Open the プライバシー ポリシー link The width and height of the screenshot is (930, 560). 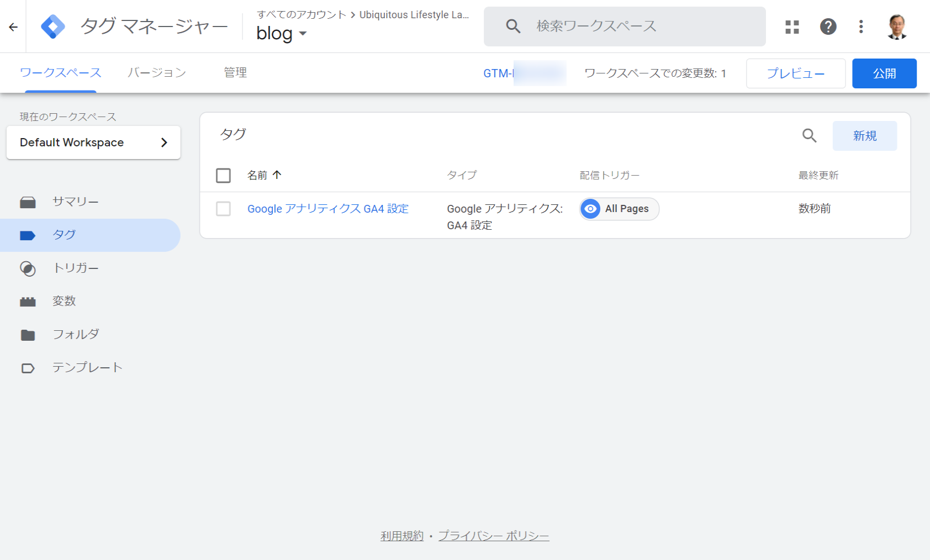coord(494,536)
